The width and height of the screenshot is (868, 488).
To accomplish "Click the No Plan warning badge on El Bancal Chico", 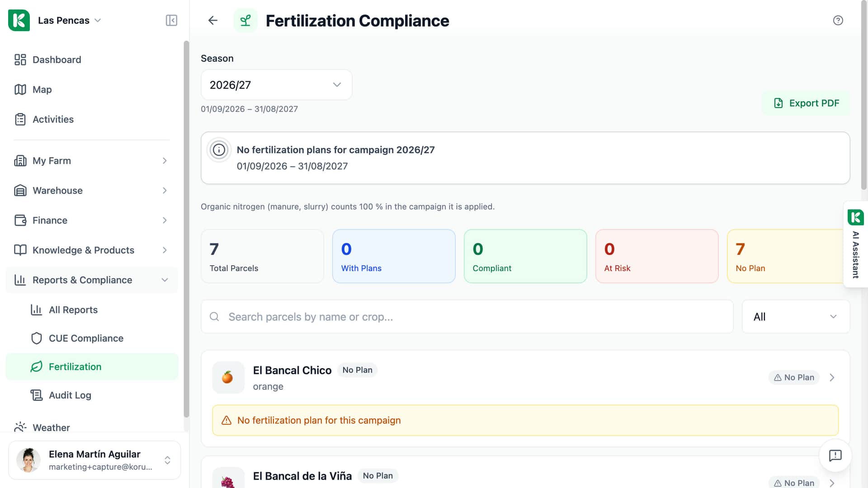I will click(794, 377).
